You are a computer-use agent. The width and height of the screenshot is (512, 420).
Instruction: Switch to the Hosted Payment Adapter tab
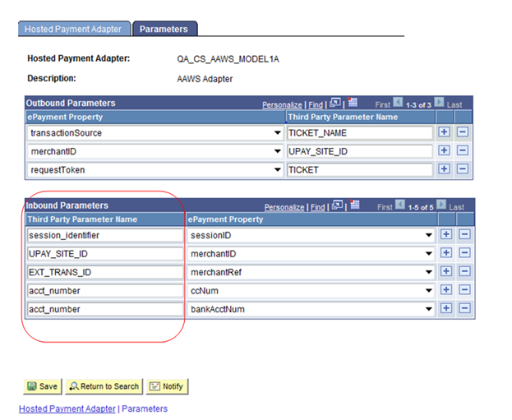click(74, 29)
